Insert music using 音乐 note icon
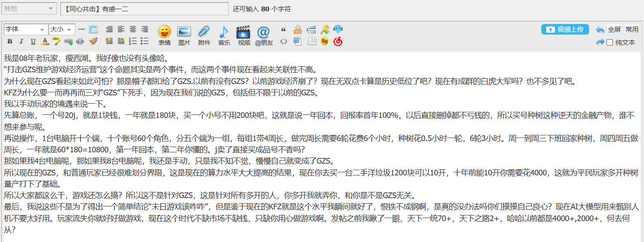Viewport: 644px width, 242px height. pos(224,35)
